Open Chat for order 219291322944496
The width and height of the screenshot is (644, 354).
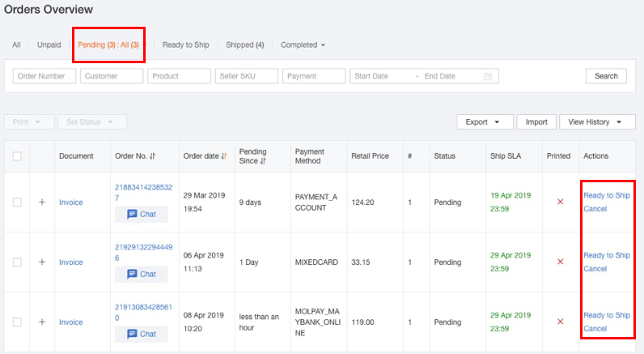(141, 274)
